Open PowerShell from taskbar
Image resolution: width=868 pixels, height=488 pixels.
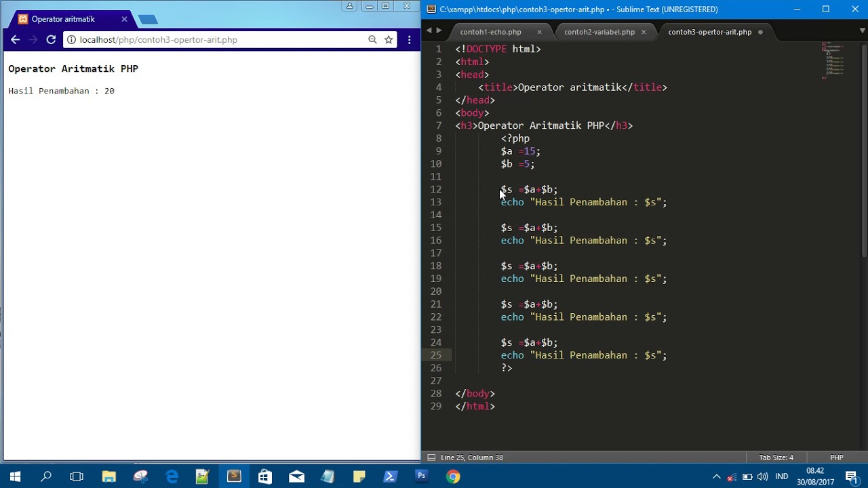pos(390,476)
